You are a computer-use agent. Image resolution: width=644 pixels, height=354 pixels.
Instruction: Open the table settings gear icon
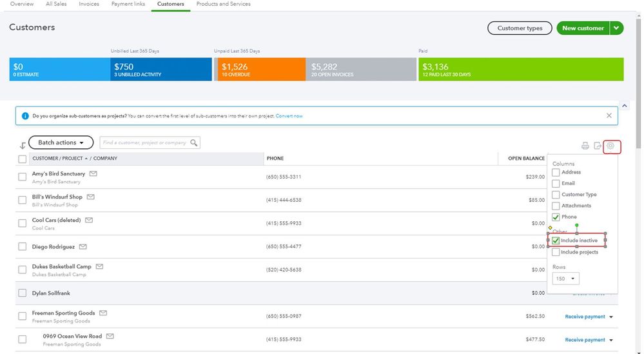tap(610, 146)
